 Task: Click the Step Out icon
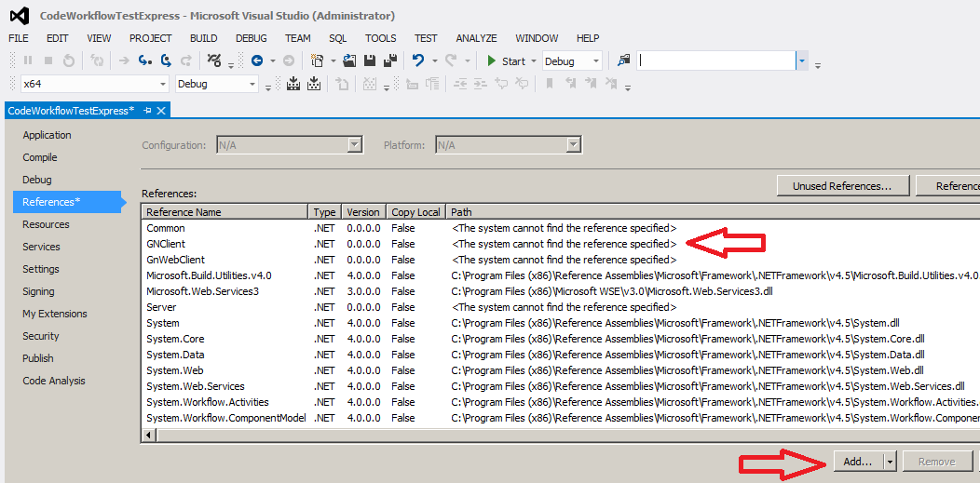185,60
